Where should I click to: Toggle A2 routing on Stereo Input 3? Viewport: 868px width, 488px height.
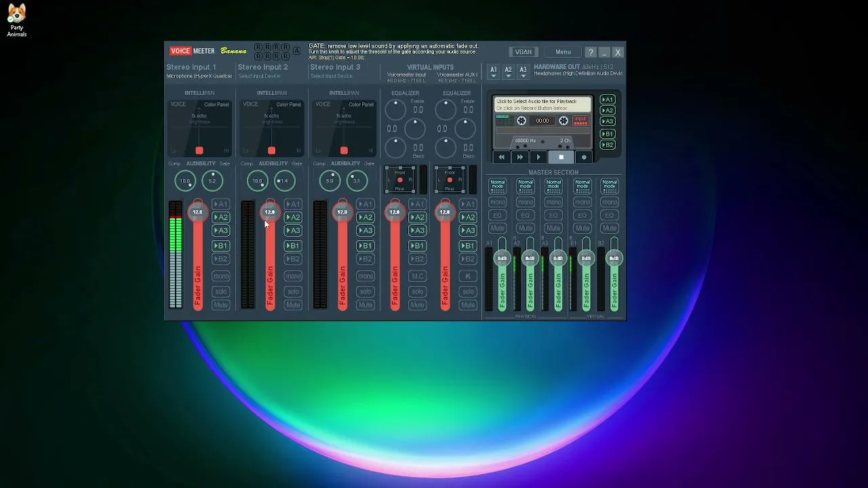coord(366,218)
